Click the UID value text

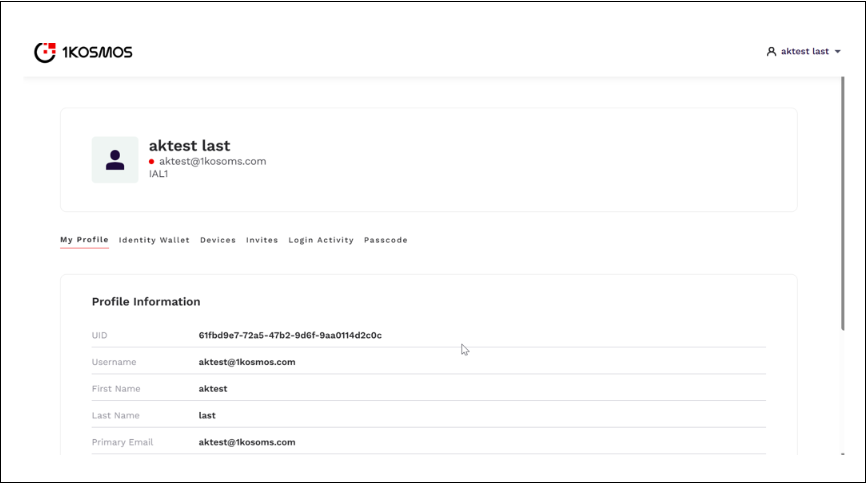(x=290, y=335)
